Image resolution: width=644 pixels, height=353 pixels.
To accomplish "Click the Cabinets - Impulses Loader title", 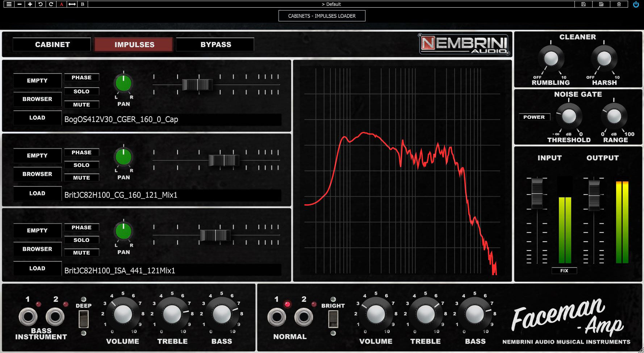I will pos(322,16).
